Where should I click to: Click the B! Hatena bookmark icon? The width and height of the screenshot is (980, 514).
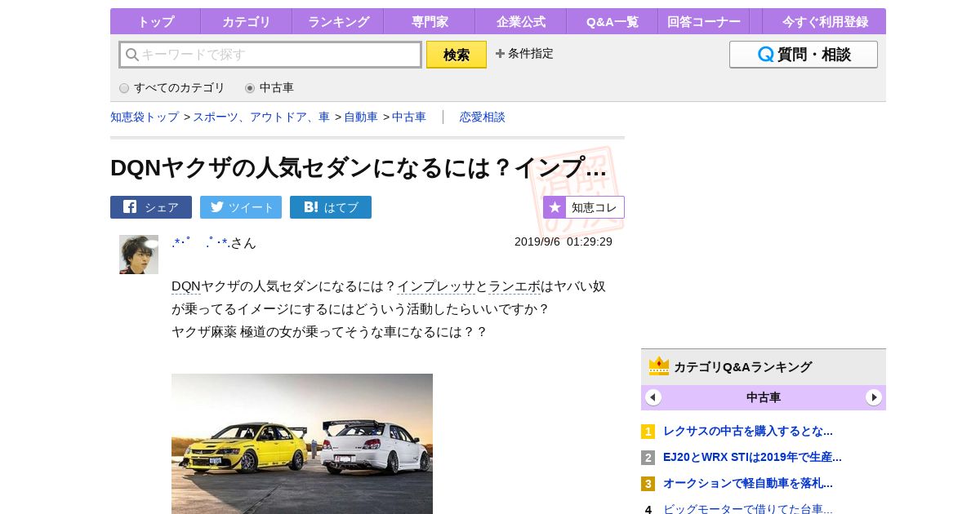[x=311, y=207]
